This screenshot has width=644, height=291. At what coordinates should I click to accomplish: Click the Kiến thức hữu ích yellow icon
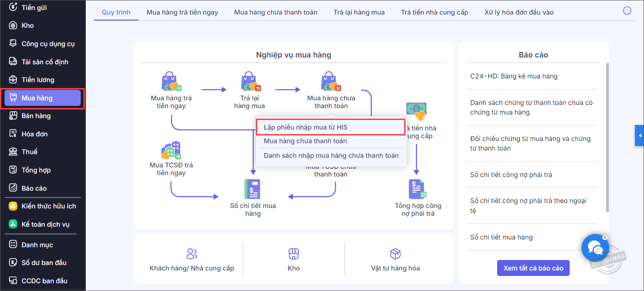[13, 206]
